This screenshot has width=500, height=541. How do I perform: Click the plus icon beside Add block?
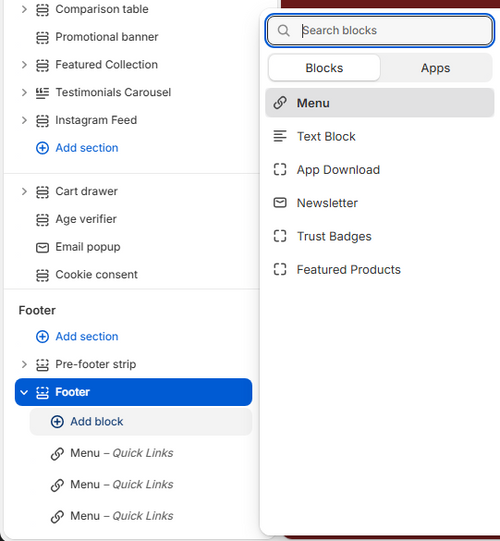pyautogui.click(x=57, y=422)
